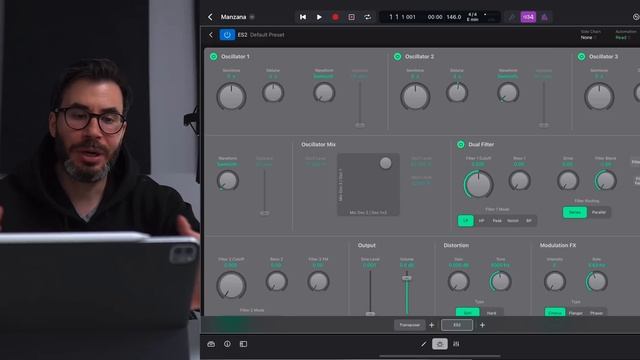
Task: Click the Distortion Tone knob
Action: 500,281
